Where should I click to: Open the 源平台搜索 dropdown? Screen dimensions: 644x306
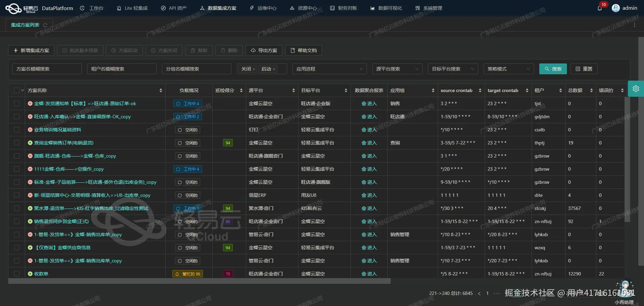pyautogui.click(x=397, y=69)
